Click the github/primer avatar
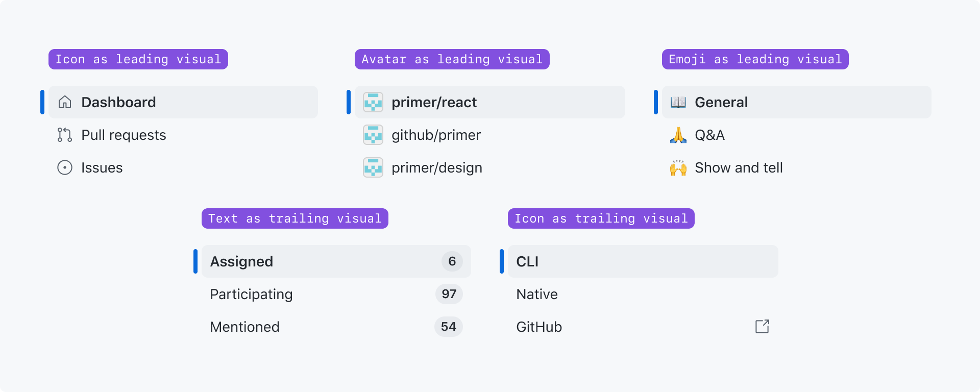This screenshot has width=980, height=392. click(x=373, y=135)
